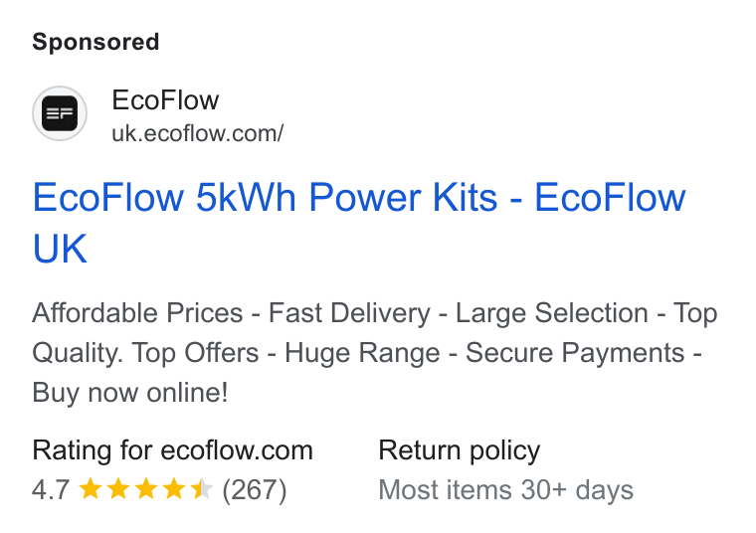Click the 'UK' second line of the headline

coord(60,249)
